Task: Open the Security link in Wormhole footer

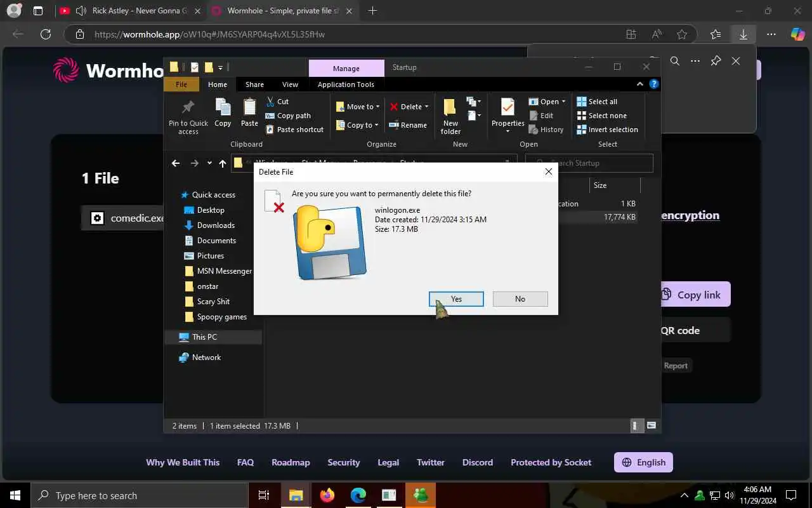Action: (344, 462)
